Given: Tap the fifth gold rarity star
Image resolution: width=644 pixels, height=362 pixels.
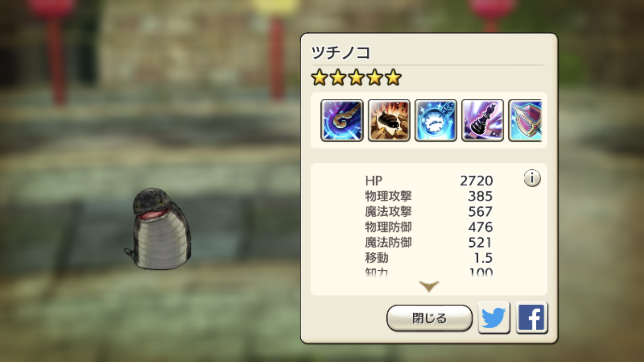Looking at the screenshot, I should coord(393,77).
